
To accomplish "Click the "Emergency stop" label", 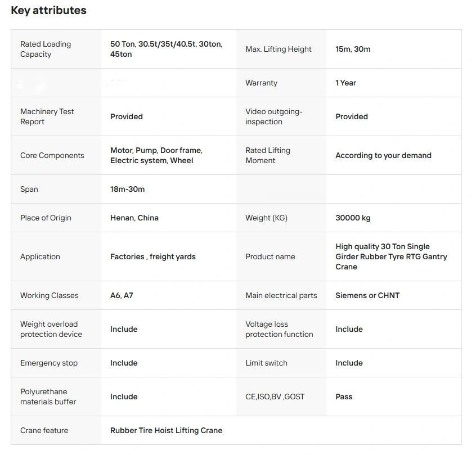I will coord(49,363).
